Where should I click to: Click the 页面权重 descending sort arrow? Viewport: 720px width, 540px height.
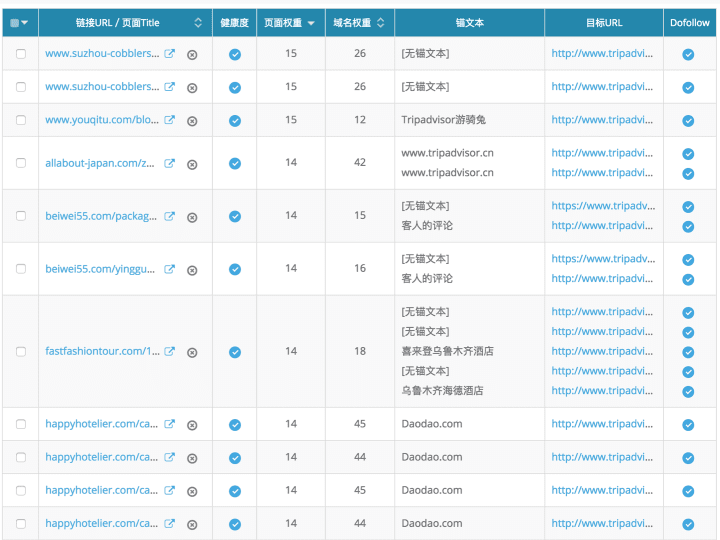click(311, 23)
